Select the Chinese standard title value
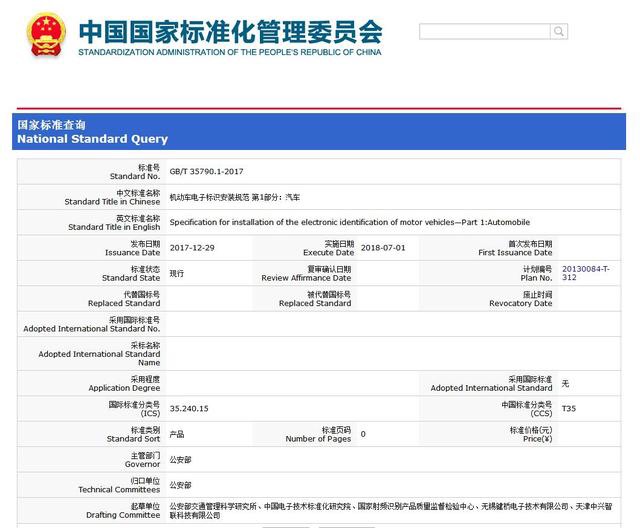 tap(234, 197)
